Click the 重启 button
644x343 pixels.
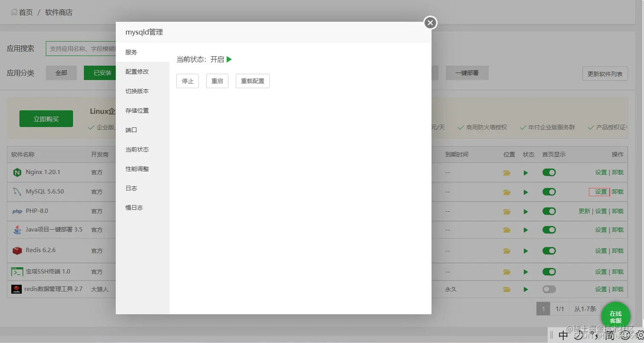(217, 81)
